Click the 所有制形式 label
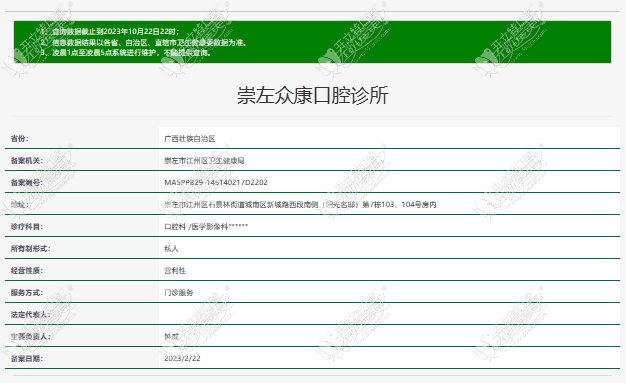Viewport: 626px width, 383px height. [x=30, y=248]
